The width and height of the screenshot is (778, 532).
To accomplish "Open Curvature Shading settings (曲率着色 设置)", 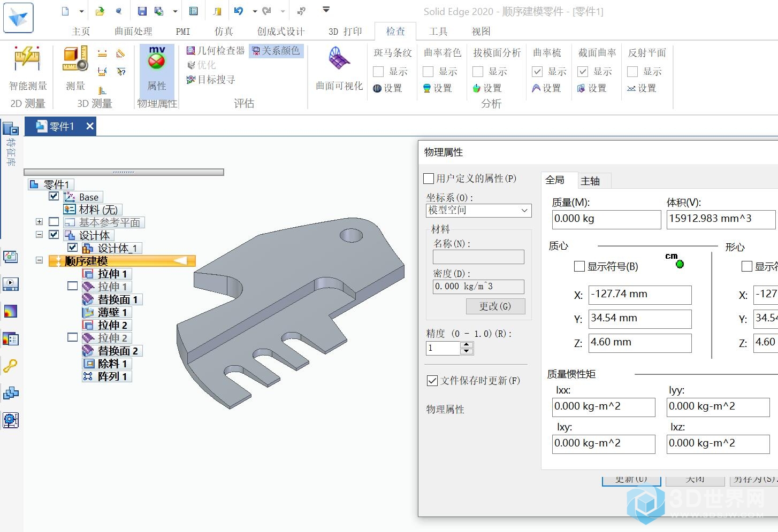I will point(437,88).
